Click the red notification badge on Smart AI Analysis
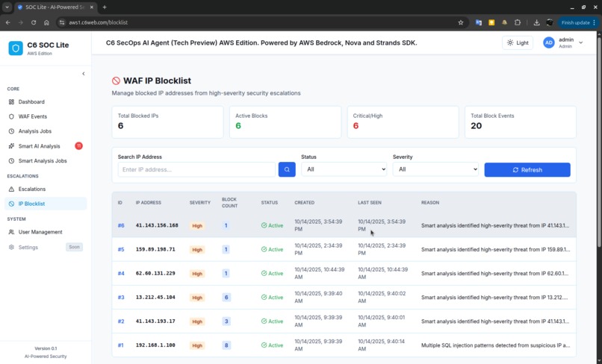602x364 pixels. click(x=78, y=145)
